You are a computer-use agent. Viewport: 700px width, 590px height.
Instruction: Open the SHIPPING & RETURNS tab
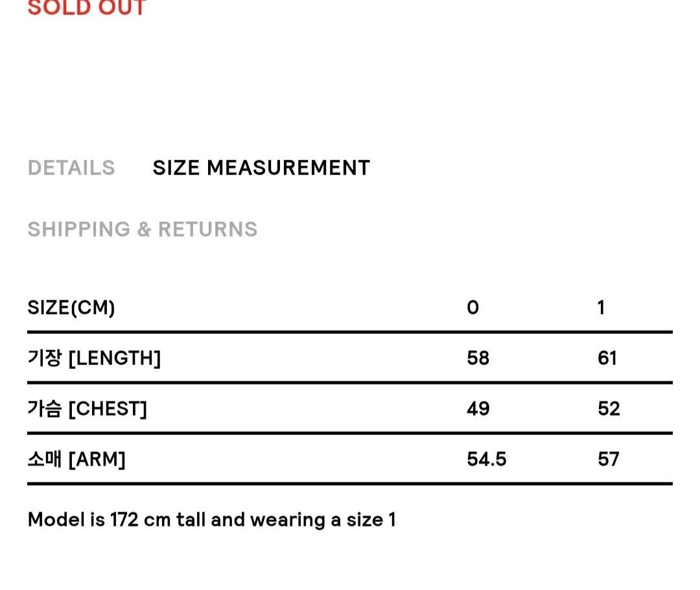pos(143,229)
